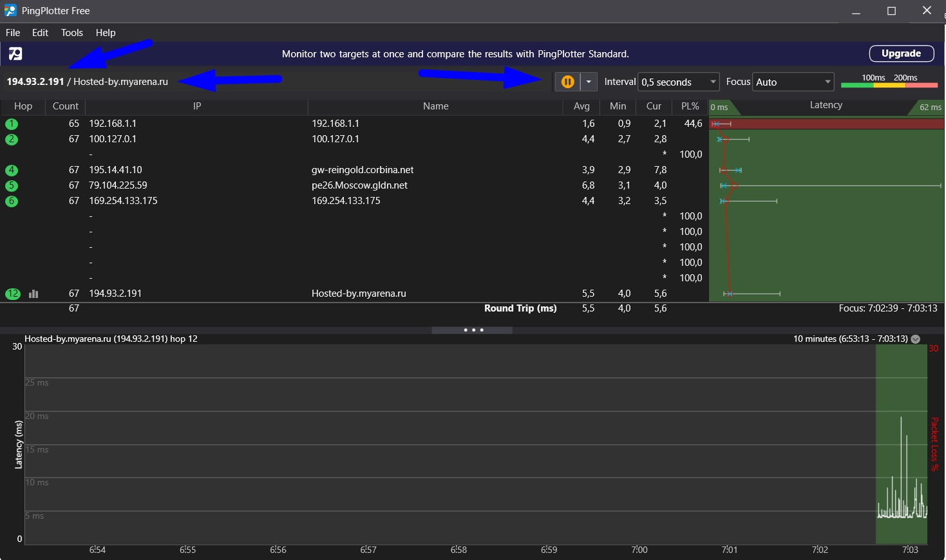Click the 44,6 packet loss value for hop 1
946x560 pixels.
(x=693, y=124)
